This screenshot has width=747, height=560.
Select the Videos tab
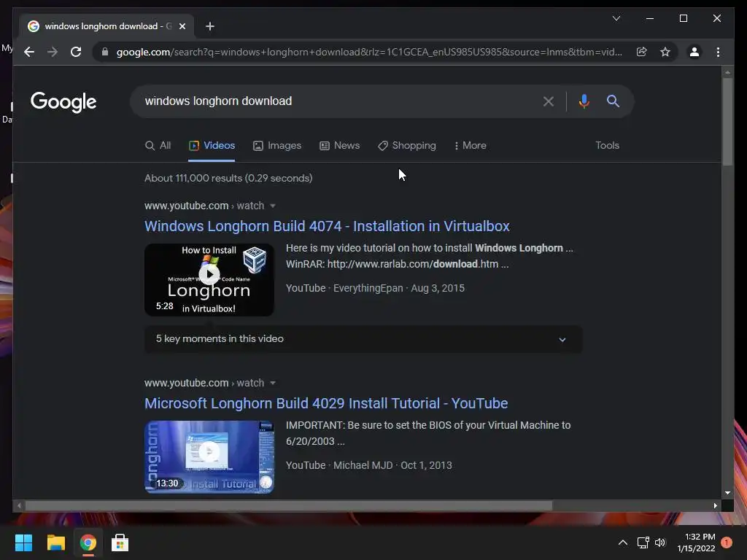click(x=212, y=146)
